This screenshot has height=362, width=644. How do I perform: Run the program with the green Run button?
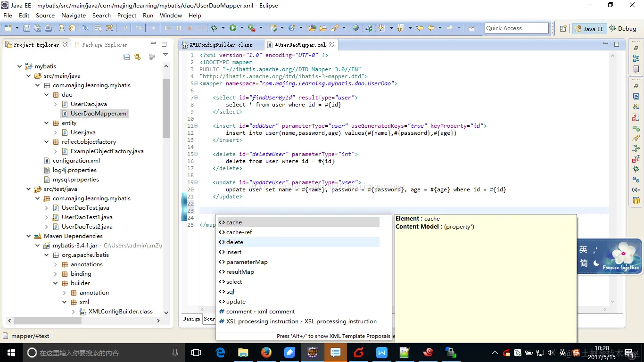(233, 28)
